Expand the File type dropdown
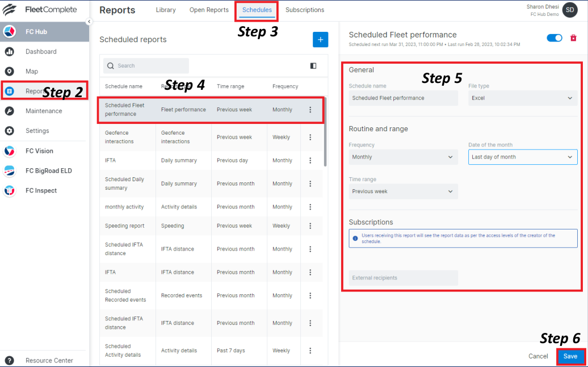 point(522,98)
